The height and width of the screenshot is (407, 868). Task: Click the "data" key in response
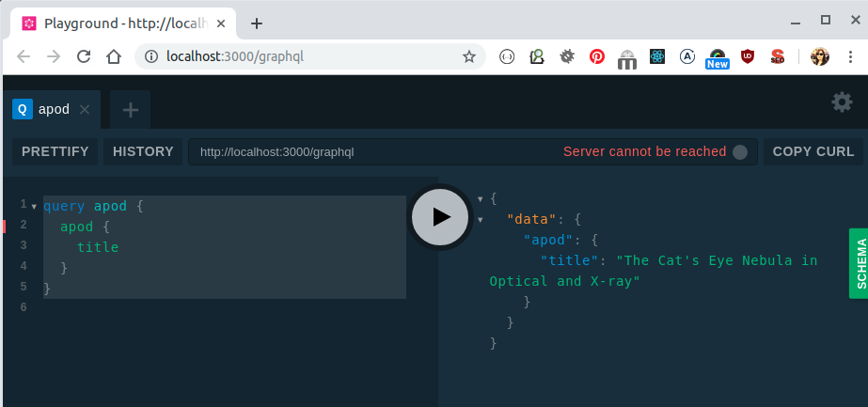tap(531, 219)
